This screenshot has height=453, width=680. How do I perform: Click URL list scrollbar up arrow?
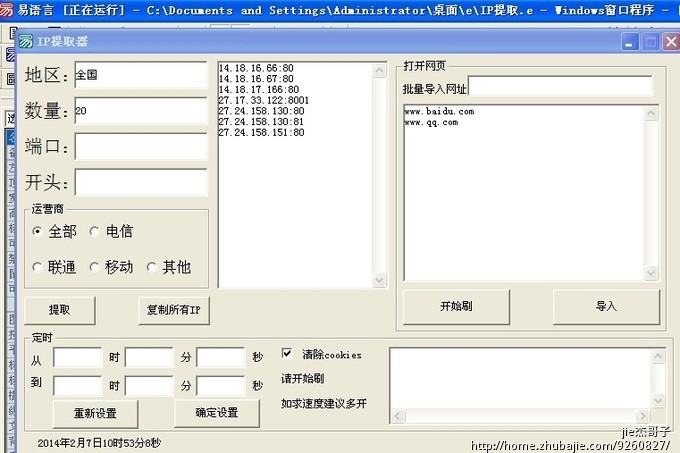651,114
